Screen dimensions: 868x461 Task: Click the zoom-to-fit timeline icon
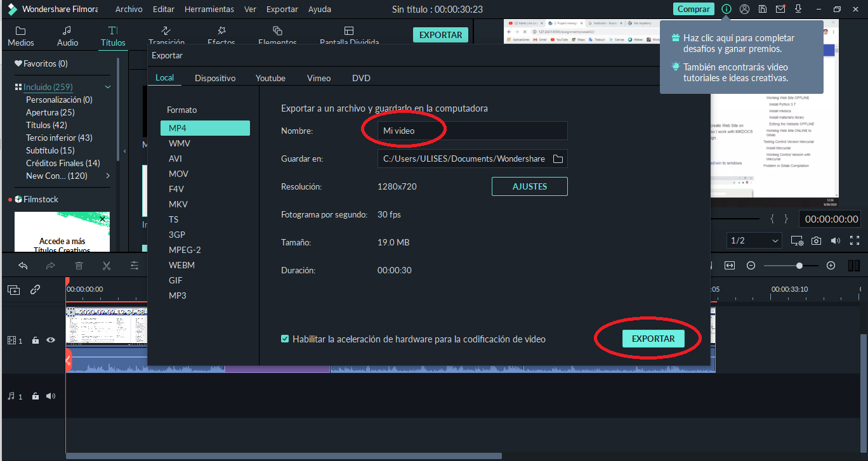pyautogui.click(x=730, y=266)
